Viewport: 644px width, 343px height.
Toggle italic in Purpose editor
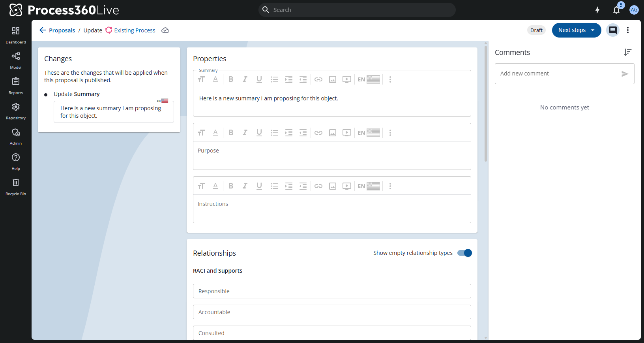[x=245, y=133]
